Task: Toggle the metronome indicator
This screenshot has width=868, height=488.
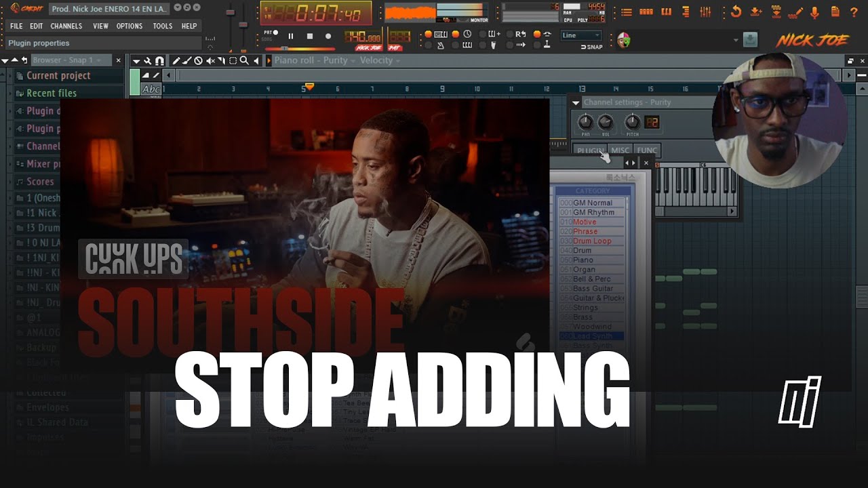Action: coord(427,45)
